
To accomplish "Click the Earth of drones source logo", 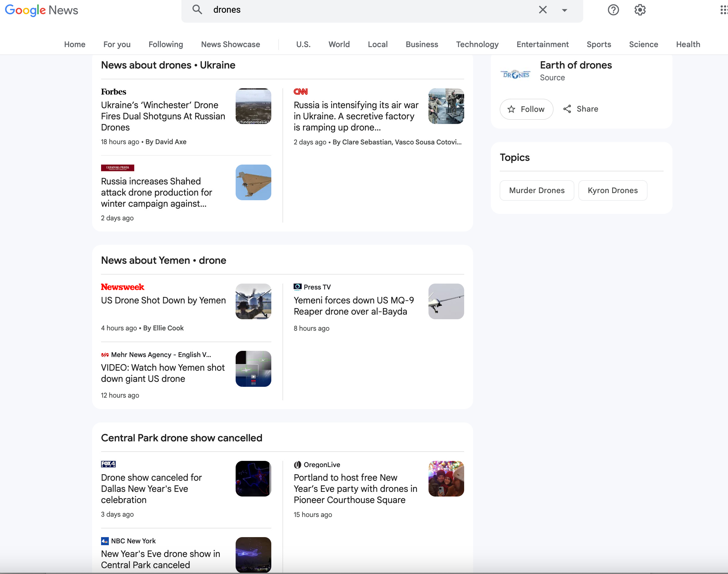I will click(515, 75).
